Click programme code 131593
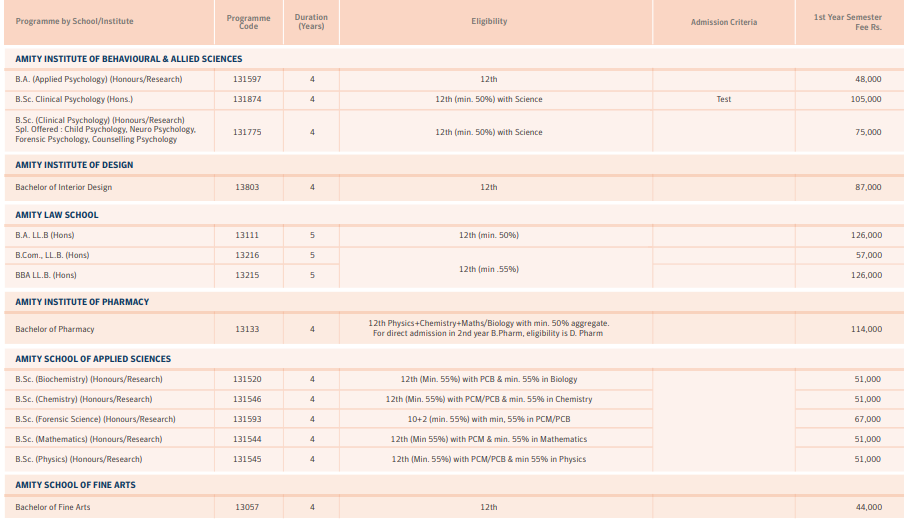 tap(247, 420)
